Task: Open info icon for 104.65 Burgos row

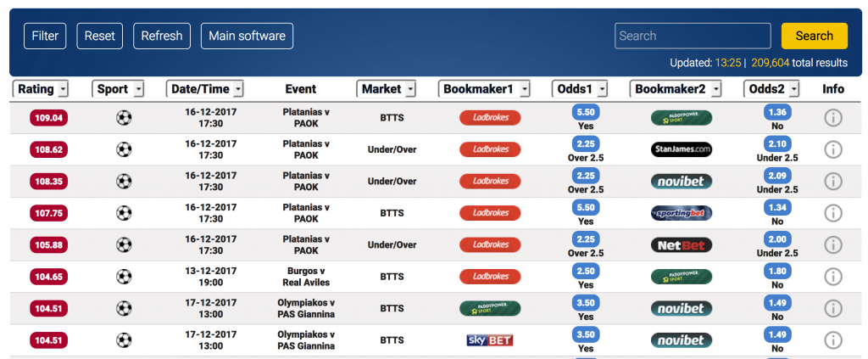Action: 832,277
